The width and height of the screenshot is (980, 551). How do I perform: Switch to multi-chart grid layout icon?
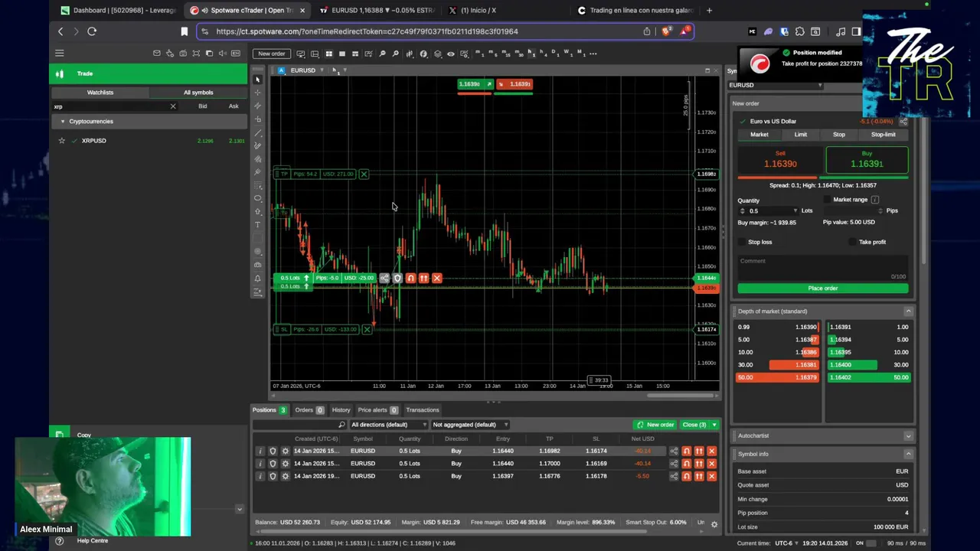[x=329, y=54]
